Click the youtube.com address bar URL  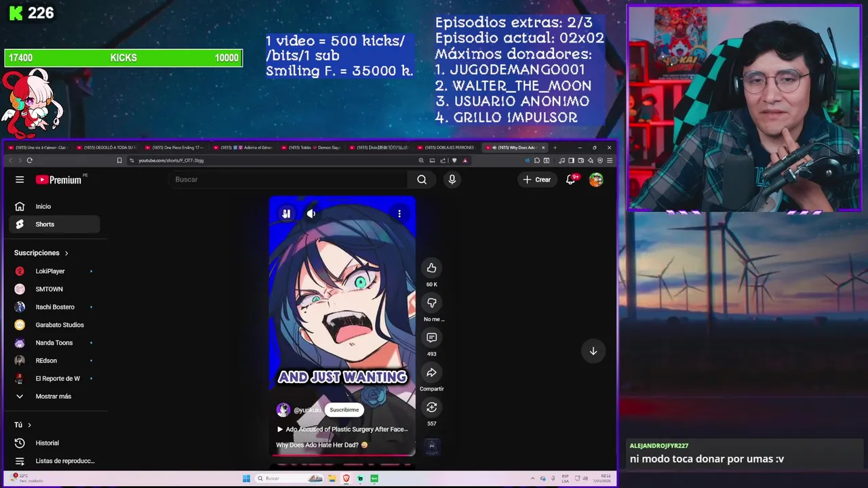(171, 161)
